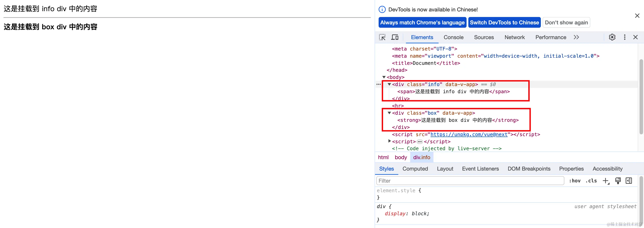Image resolution: width=644 pixels, height=228 pixels.
Task: Open the Event Listeners pane tab
Action: [480, 169]
